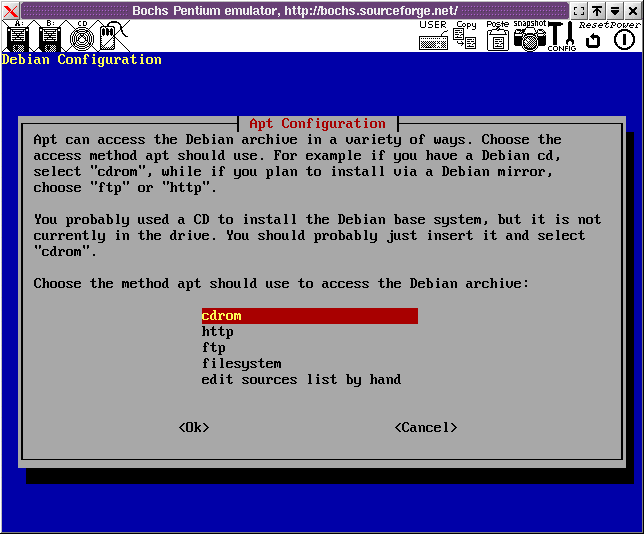Click the Paste clipboard icon
This screenshot has height=534, width=644.
pyautogui.click(x=497, y=38)
